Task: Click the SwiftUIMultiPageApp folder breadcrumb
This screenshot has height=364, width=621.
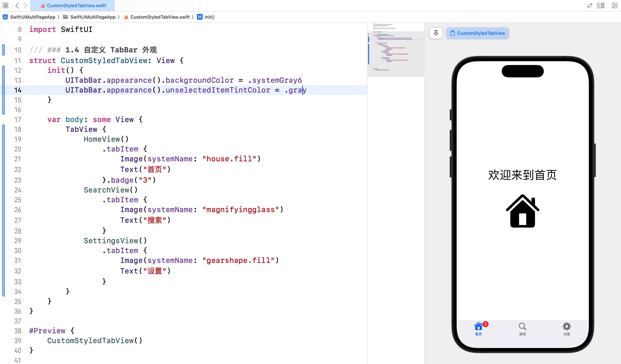Action: pyautogui.click(x=89, y=17)
